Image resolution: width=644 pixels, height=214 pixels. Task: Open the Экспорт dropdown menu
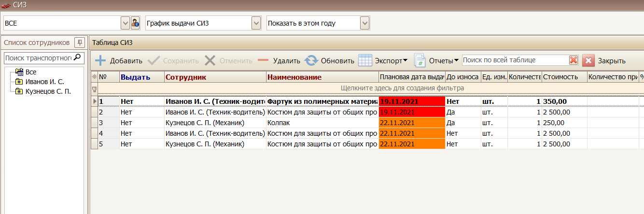383,61
